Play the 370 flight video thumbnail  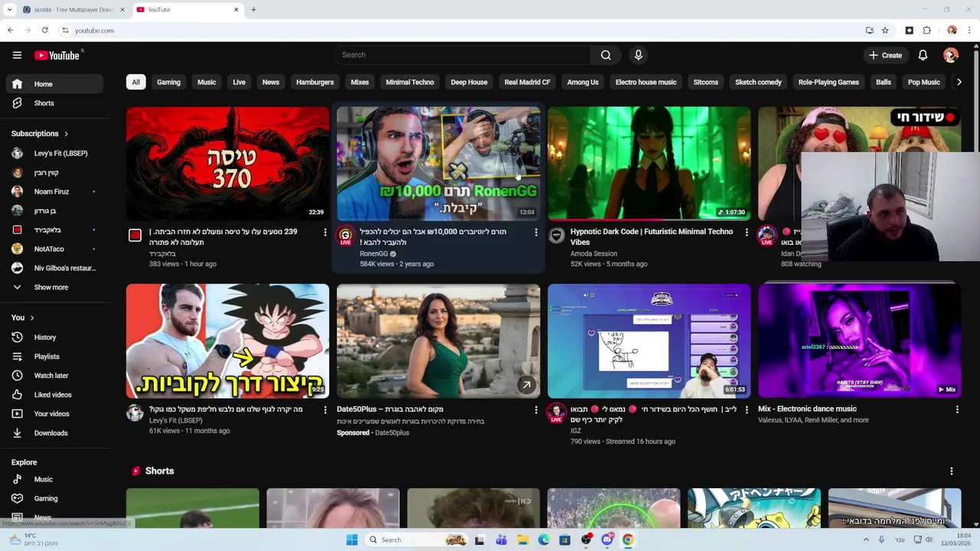227,163
